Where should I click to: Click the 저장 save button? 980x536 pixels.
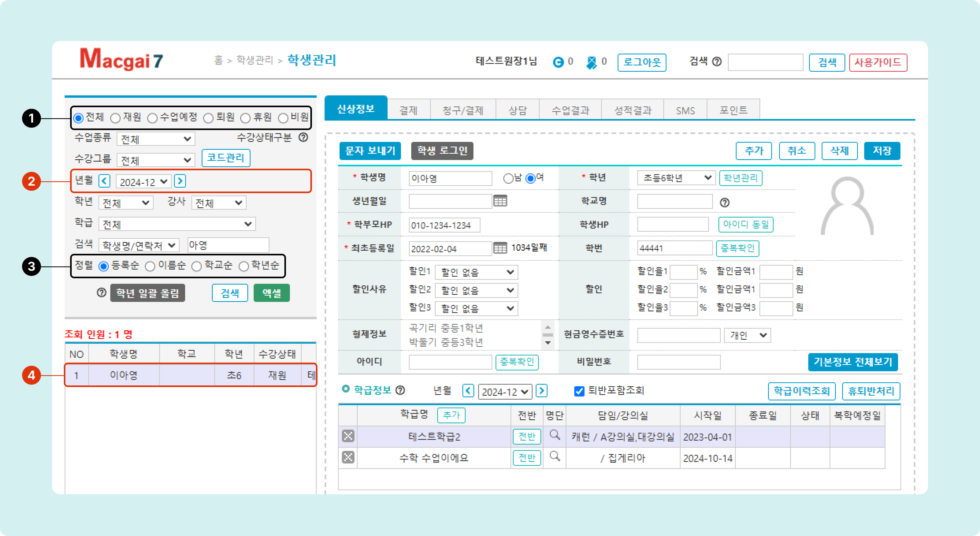(882, 151)
